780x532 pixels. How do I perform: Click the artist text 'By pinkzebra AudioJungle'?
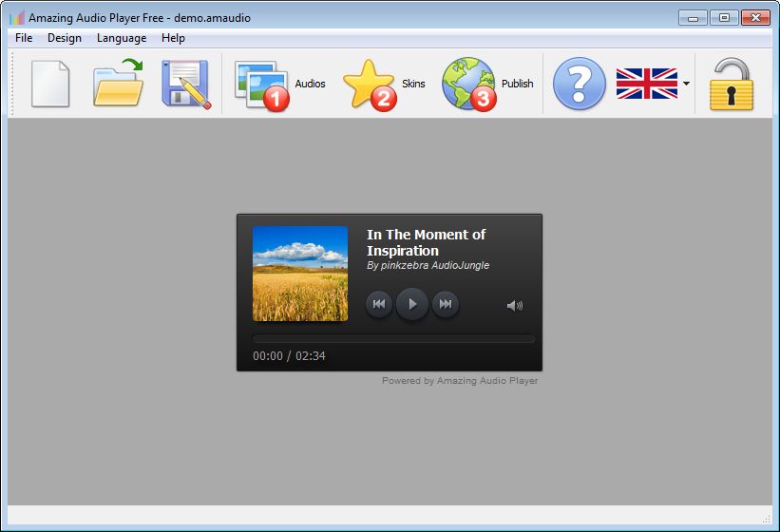(428, 265)
